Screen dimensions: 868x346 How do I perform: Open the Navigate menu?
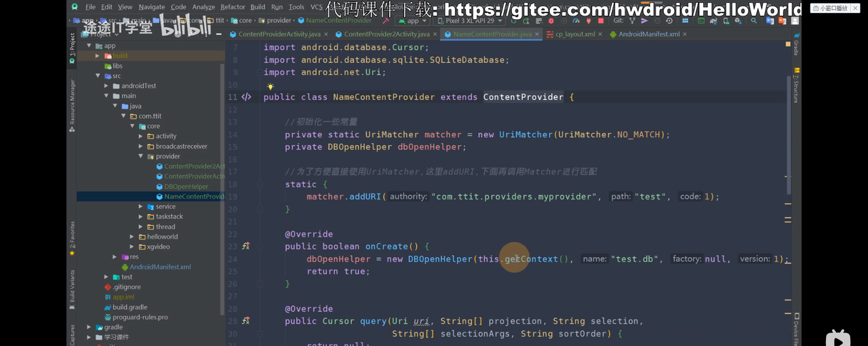(151, 7)
